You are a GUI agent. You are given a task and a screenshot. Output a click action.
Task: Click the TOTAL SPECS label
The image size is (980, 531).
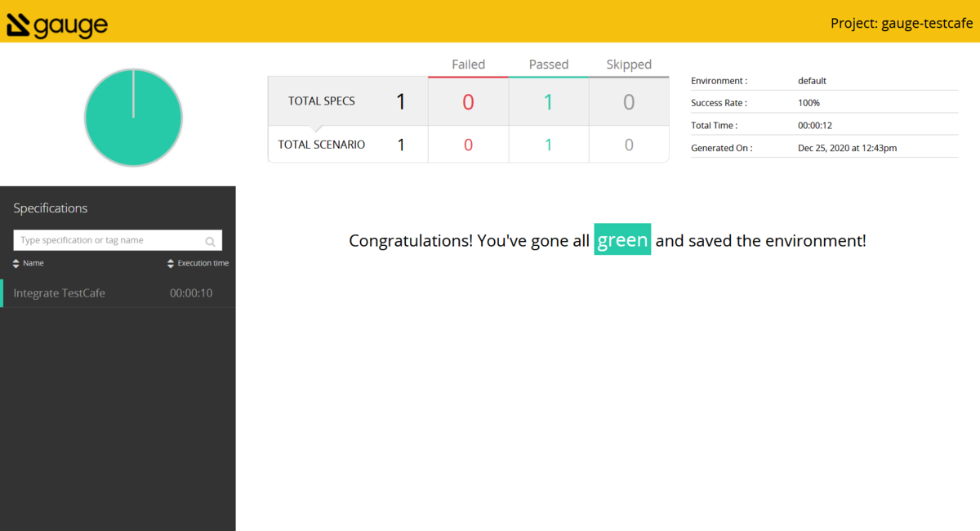[322, 101]
